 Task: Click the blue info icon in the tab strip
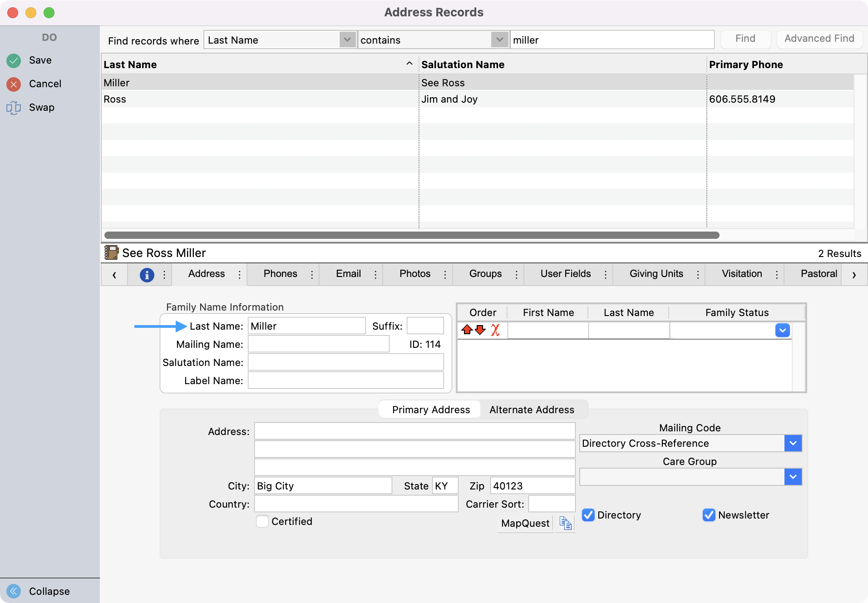pyautogui.click(x=146, y=274)
